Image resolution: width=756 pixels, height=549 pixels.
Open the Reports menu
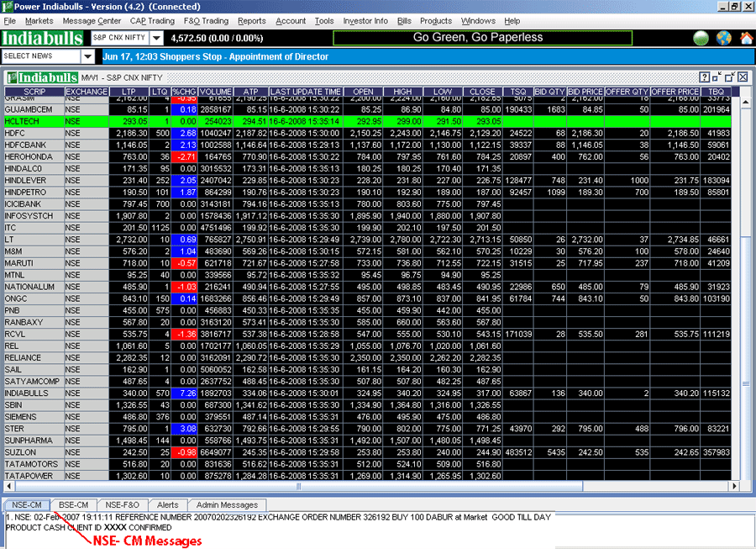(x=252, y=21)
